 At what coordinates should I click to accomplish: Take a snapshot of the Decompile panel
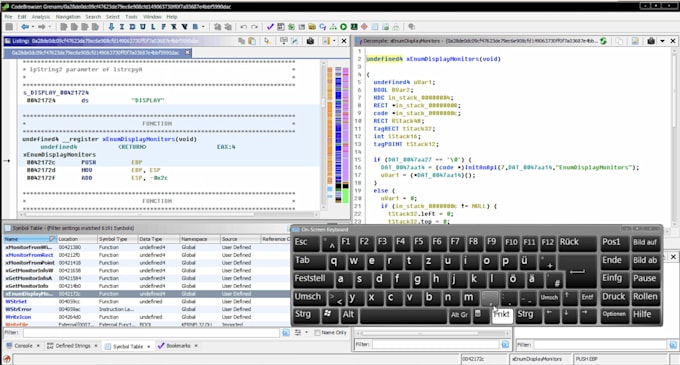pyautogui.click(x=651, y=41)
